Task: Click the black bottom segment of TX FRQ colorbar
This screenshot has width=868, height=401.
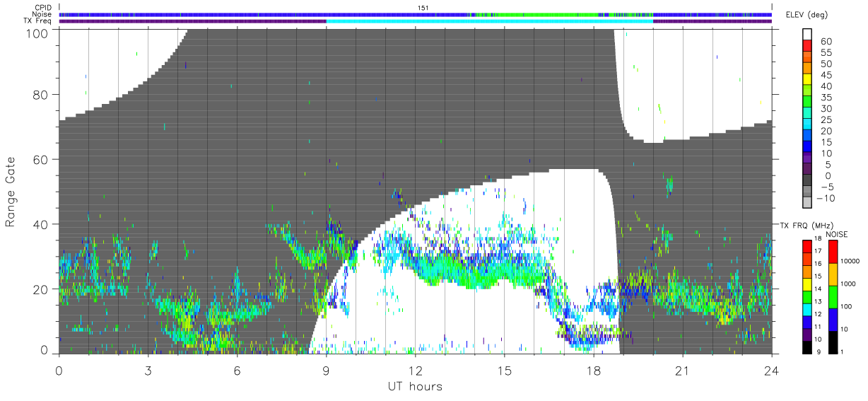Action: point(808,347)
